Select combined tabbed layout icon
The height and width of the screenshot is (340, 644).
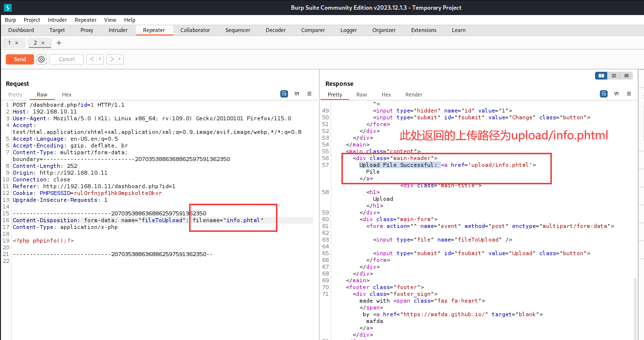point(627,76)
